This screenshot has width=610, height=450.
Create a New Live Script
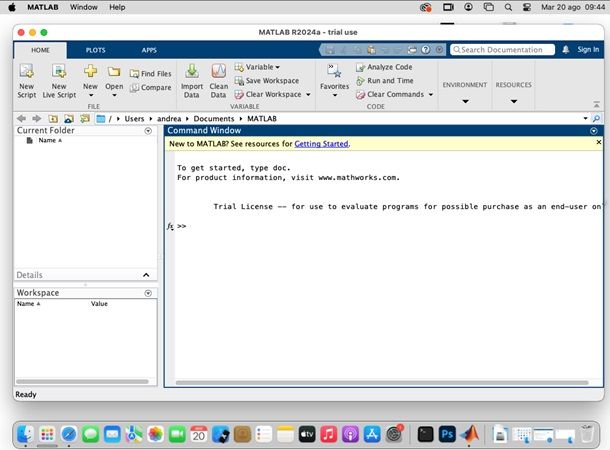pyautogui.click(x=59, y=81)
